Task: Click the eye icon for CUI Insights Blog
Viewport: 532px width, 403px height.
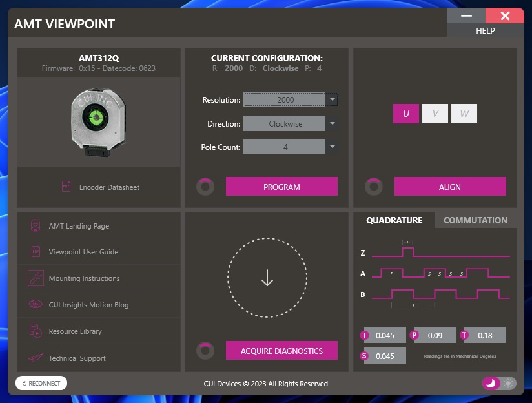Action: tap(36, 305)
